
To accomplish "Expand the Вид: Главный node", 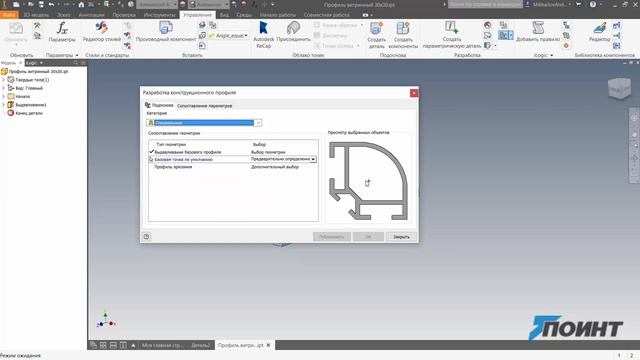I will pyautogui.click(x=4, y=88).
